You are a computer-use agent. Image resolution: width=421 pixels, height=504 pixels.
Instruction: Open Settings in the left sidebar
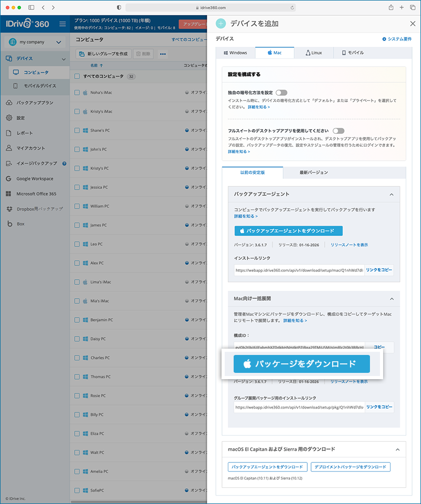pos(20,118)
